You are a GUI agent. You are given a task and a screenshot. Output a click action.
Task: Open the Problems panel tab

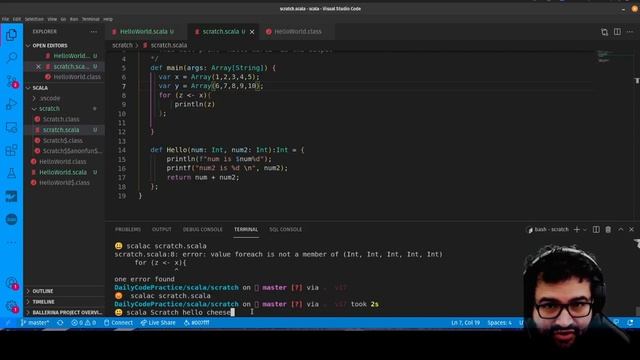point(128,229)
